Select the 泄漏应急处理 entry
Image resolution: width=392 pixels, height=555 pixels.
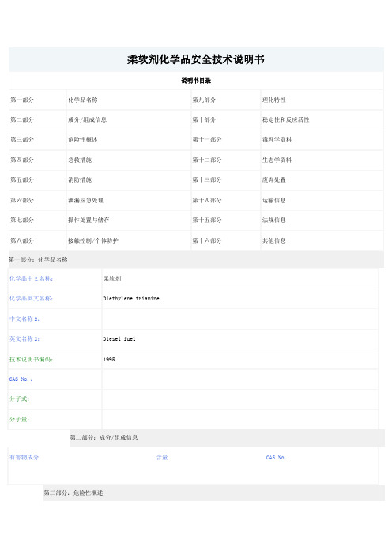tap(85, 200)
